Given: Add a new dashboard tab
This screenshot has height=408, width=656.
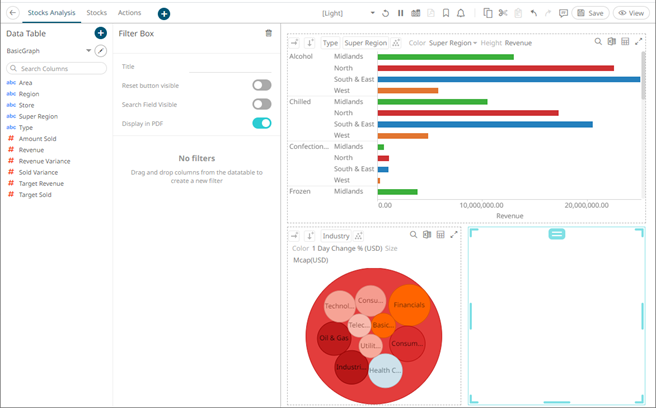Looking at the screenshot, I should 164,14.
